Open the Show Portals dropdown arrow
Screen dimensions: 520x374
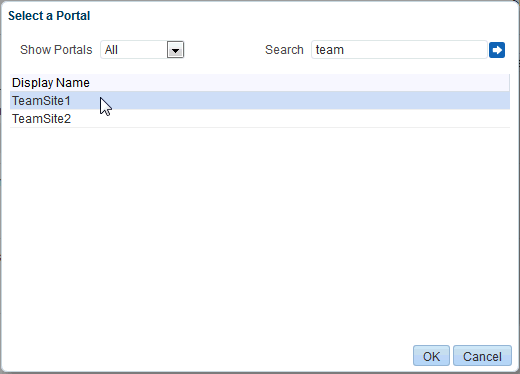[175, 50]
